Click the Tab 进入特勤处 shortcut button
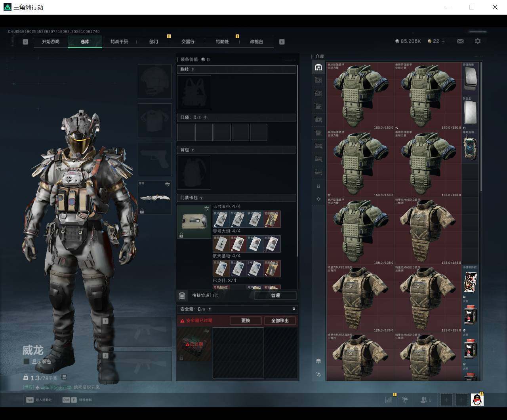Image resolution: width=507 pixels, height=420 pixels. pos(39,400)
